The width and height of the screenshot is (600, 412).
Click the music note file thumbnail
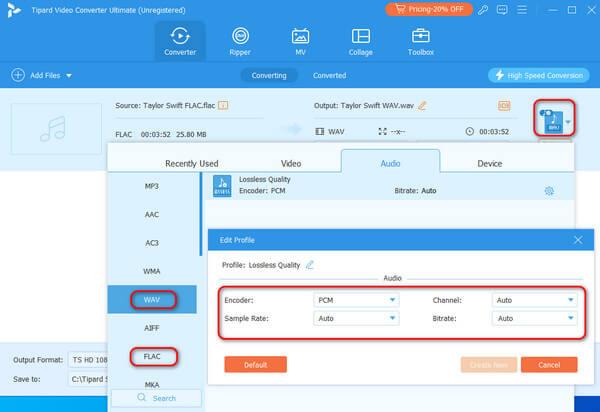pyautogui.click(x=56, y=129)
